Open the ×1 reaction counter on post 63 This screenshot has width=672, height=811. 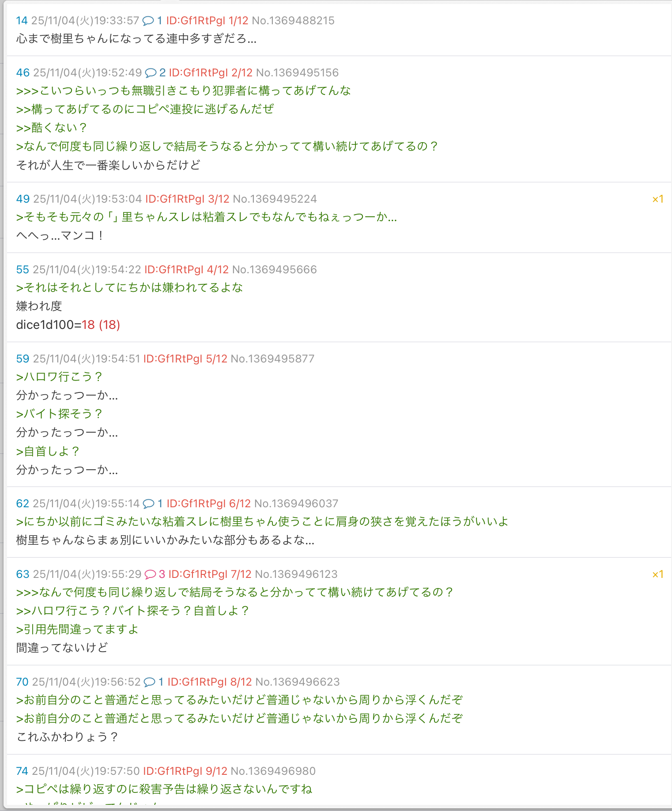[658, 575]
